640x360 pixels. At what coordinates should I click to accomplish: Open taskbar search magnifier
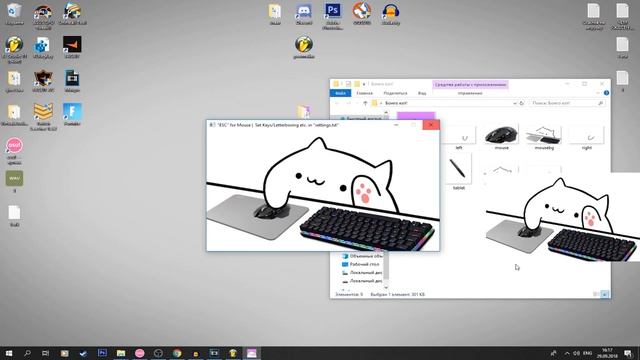pos(27,353)
